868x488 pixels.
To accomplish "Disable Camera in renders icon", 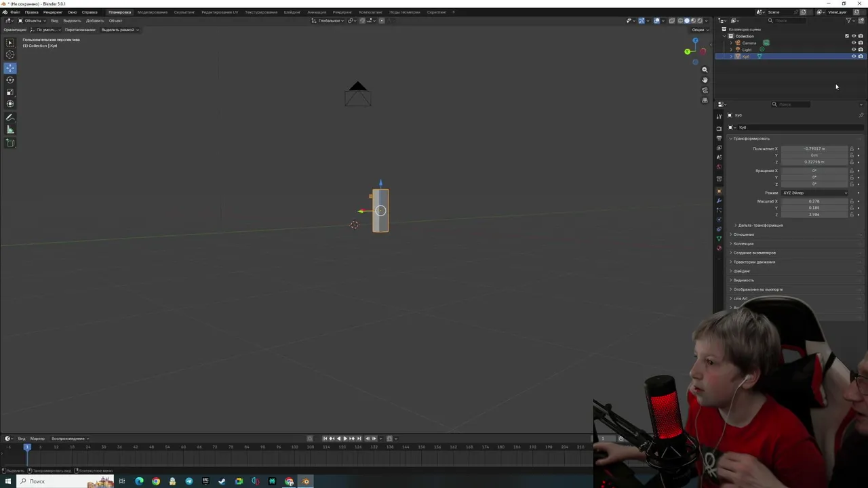I will click(861, 43).
